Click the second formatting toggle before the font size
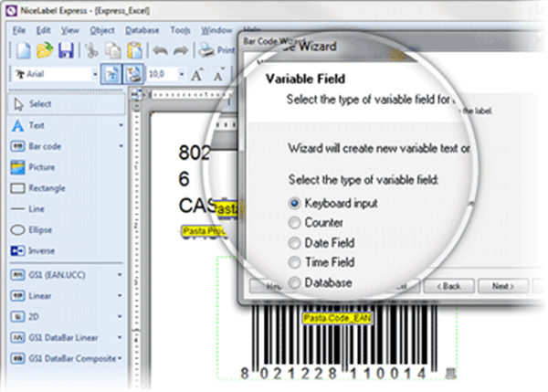The image size is (548, 392). tap(133, 74)
